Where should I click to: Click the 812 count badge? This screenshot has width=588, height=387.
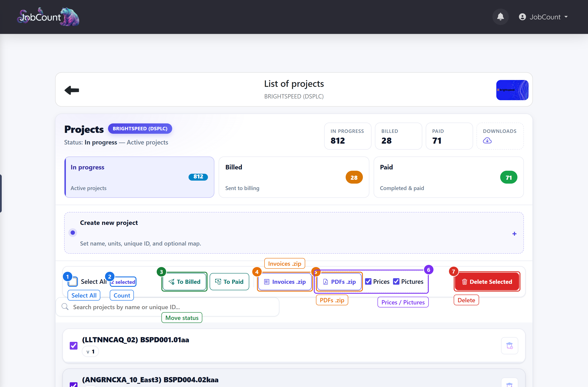198,177
